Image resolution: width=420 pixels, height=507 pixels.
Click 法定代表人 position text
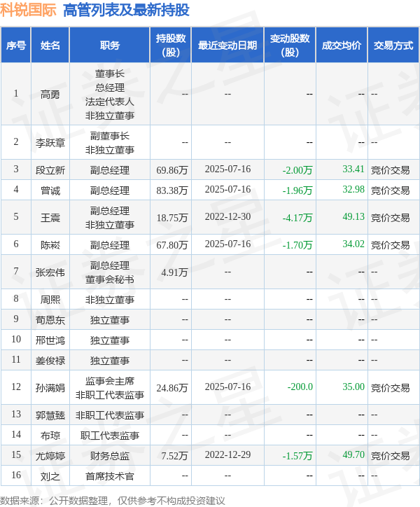[x=110, y=102]
